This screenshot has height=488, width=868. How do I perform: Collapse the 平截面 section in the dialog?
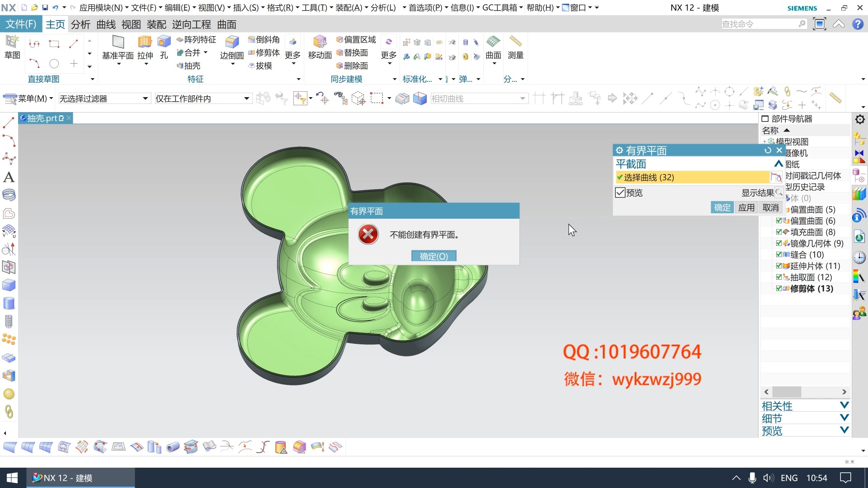(778, 164)
